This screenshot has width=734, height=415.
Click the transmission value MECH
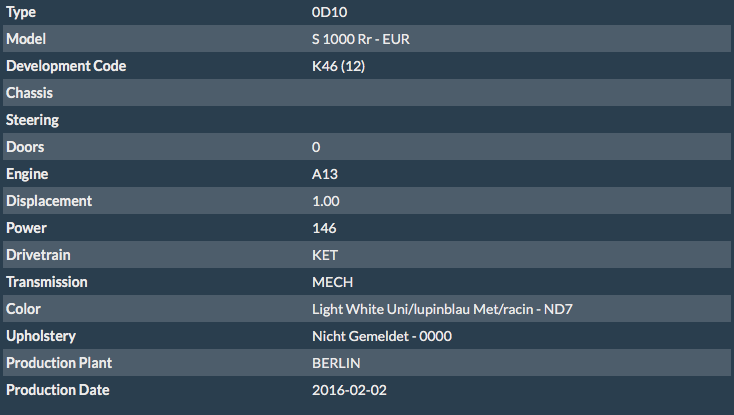332,282
